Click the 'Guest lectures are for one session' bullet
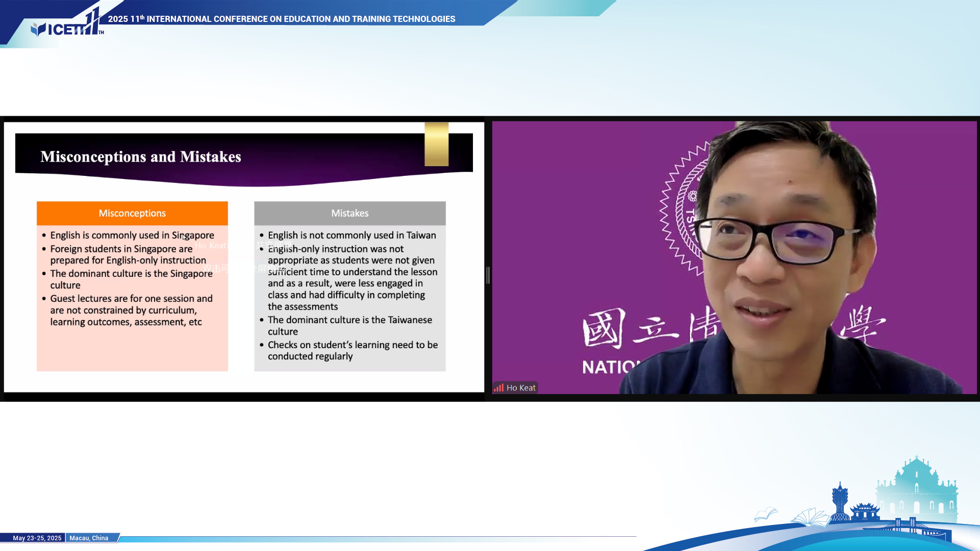The image size is (980, 551). click(131, 310)
